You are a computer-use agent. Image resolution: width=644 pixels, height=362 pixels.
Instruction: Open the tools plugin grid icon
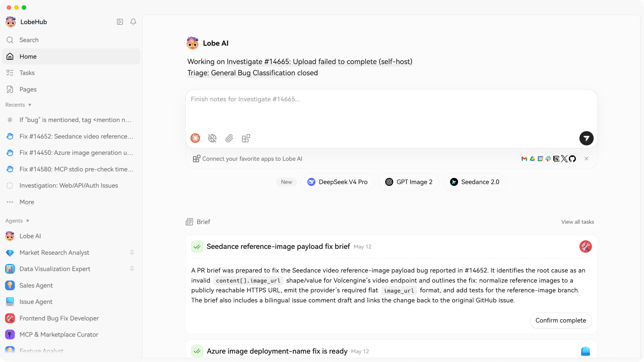tap(246, 138)
